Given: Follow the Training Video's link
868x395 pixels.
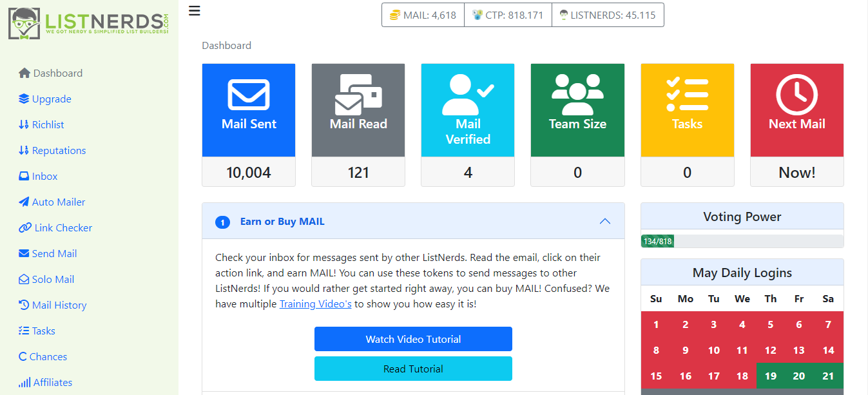Looking at the screenshot, I should (315, 303).
